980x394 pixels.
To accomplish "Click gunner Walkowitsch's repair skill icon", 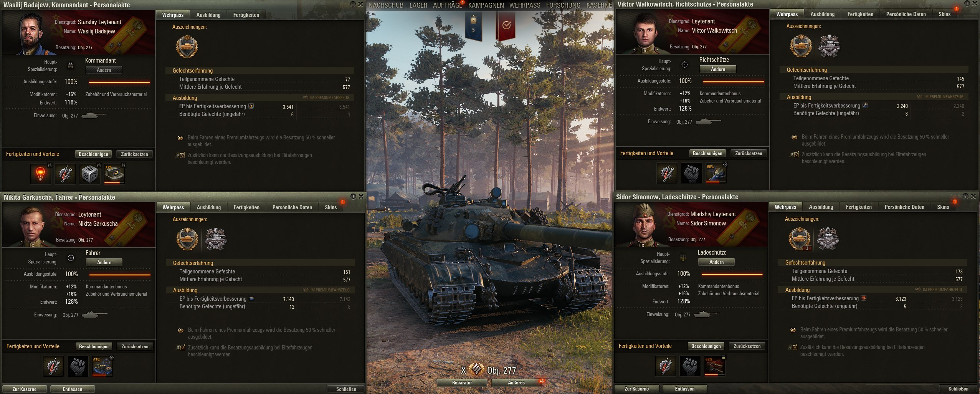I will click(x=667, y=173).
